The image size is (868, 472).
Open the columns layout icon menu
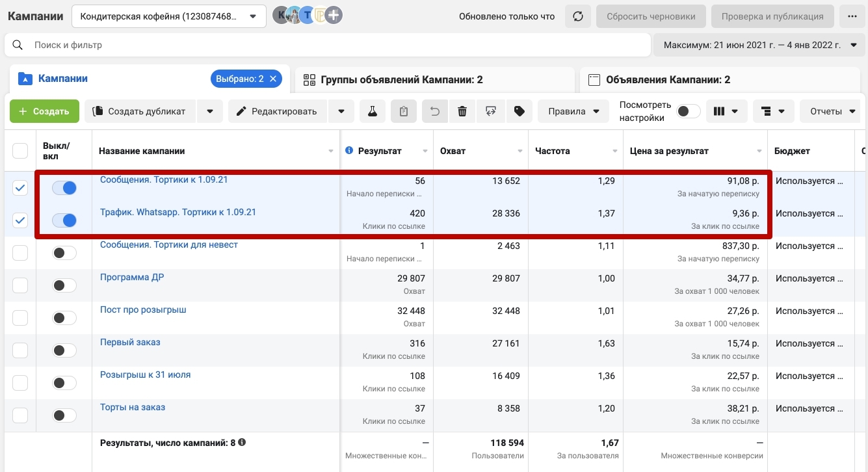coord(726,111)
